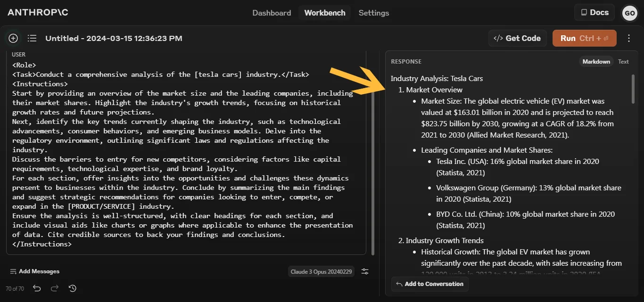The image size is (644, 302).
Task: Click the '</Instructions>' closing tag line
Action: click(42, 244)
